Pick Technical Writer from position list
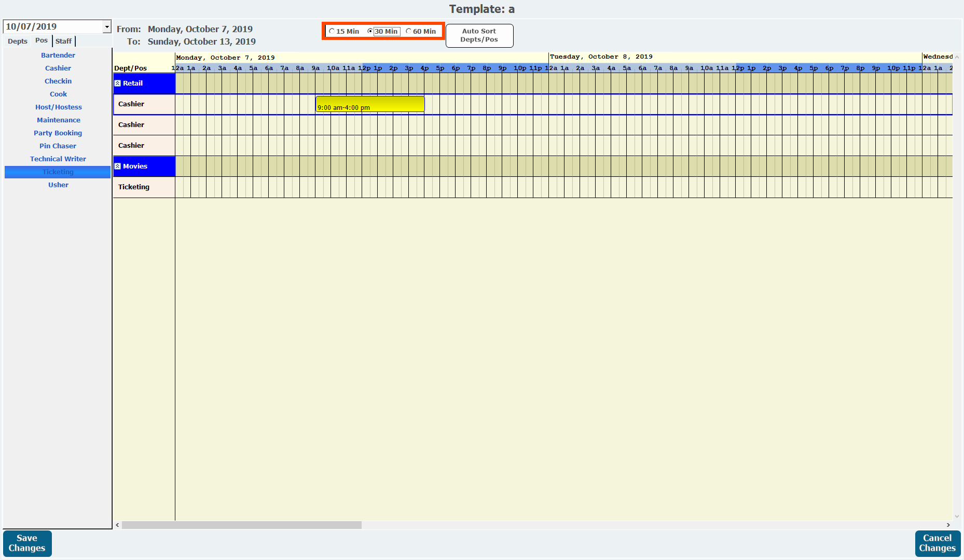The width and height of the screenshot is (964, 560). tap(58, 159)
